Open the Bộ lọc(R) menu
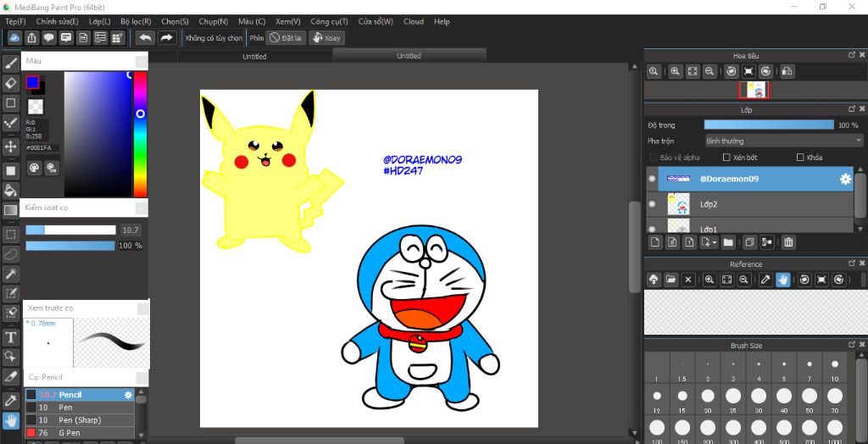Image resolution: width=868 pixels, height=444 pixels. point(136,21)
